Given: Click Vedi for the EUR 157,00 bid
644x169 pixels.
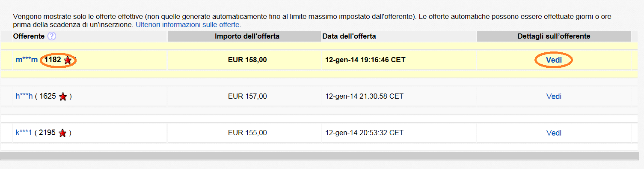Looking at the screenshot, I should pos(554,97).
